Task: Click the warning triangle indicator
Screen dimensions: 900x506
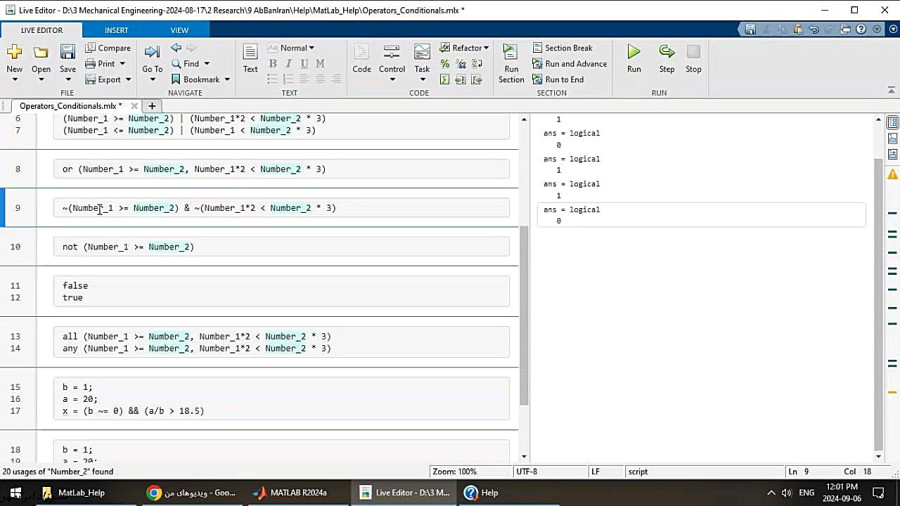Action: coord(893,174)
